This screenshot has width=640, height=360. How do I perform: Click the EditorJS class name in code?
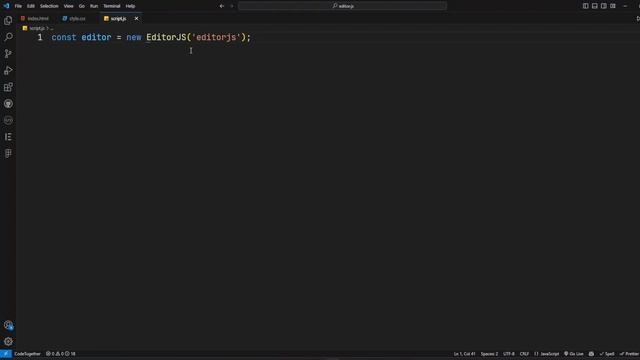click(166, 37)
